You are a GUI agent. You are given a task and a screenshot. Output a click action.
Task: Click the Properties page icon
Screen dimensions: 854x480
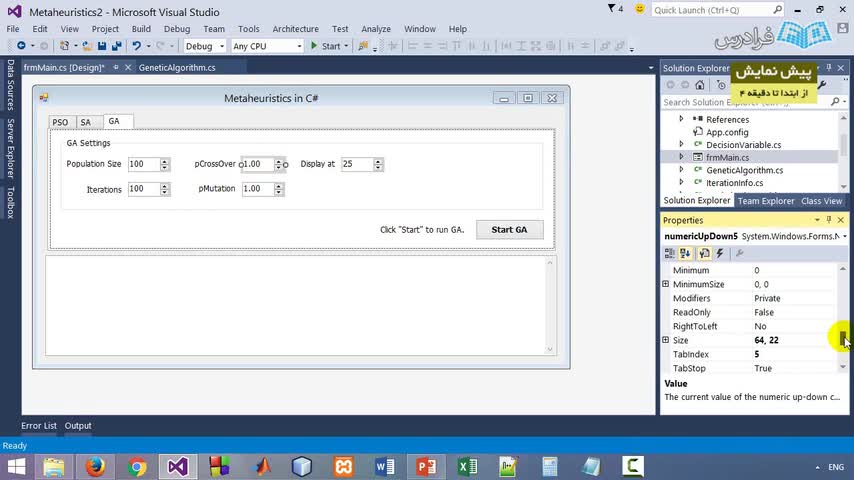click(x=704, y=253)
